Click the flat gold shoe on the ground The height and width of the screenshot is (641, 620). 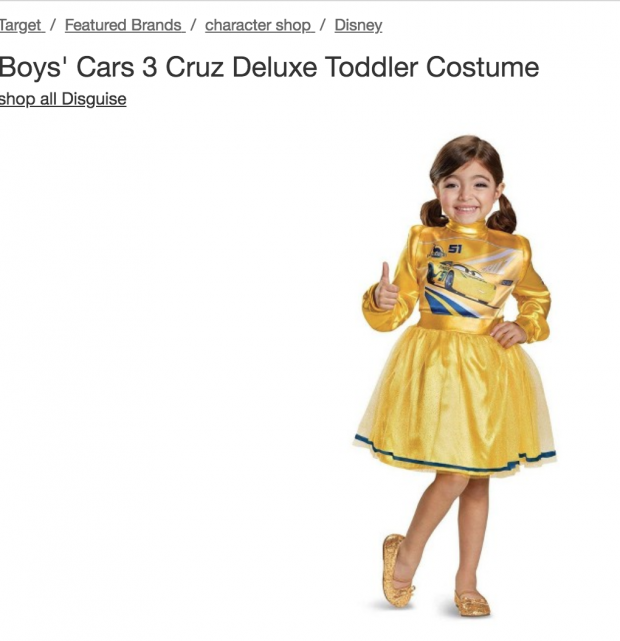[x=472, y=603]
